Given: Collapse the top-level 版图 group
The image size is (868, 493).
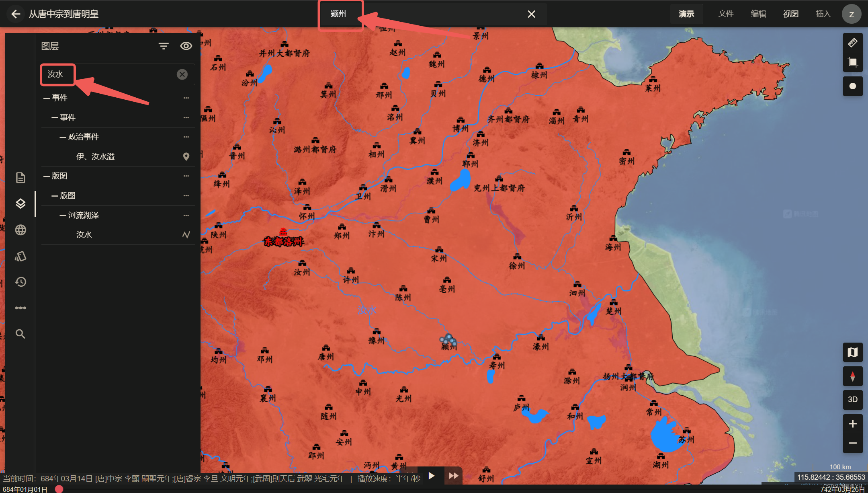Looking at the screenshot, I should tap(47, 176).
